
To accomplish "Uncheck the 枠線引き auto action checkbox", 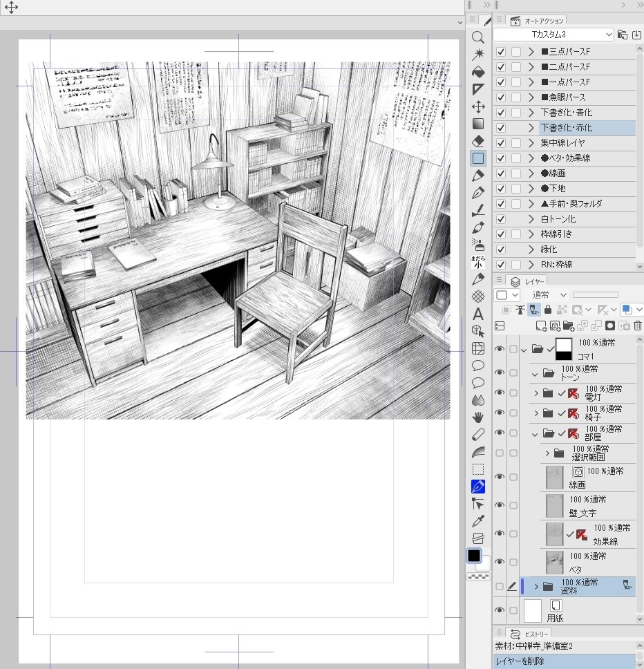I will tap(501, 234).
